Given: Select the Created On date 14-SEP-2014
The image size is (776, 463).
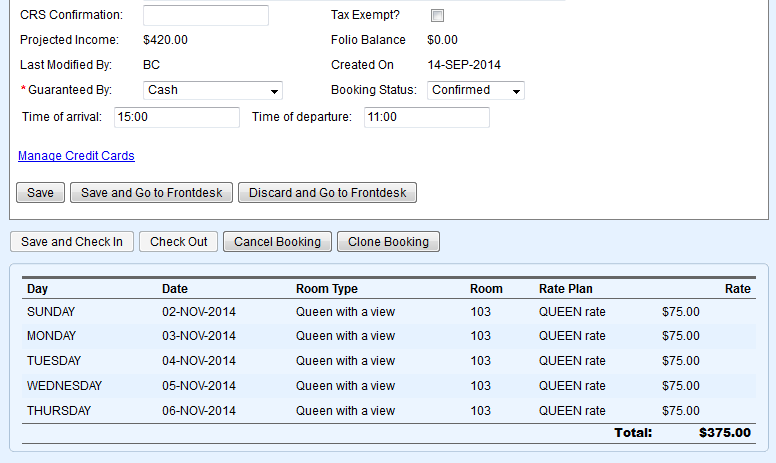Looking at the screenshot, I should tap(464, 65).
